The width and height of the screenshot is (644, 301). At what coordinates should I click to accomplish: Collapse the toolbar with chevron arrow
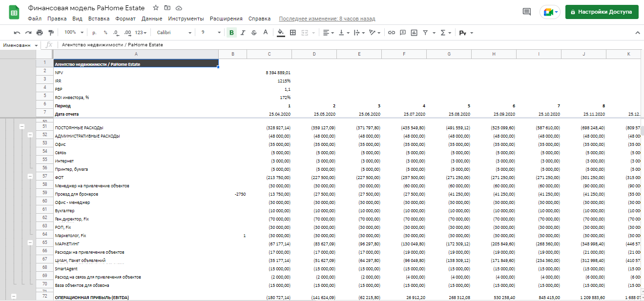pyautogui.click(x=637, y=33)
